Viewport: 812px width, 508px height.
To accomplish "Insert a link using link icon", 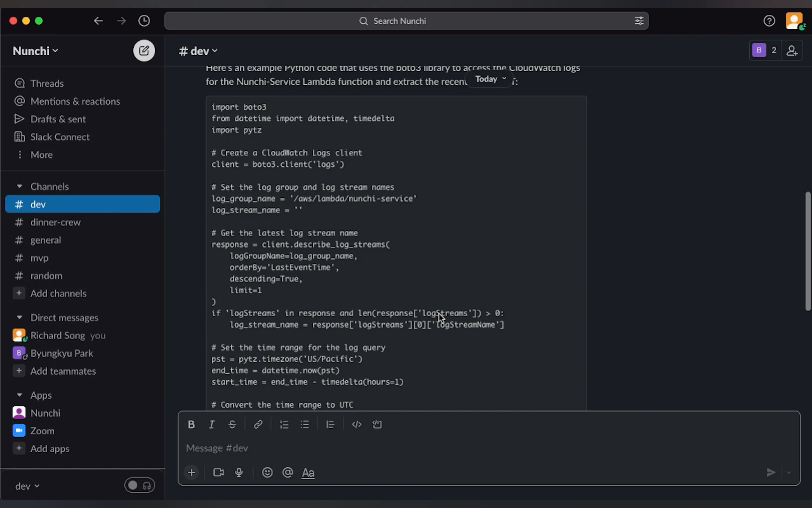I will pyautogui.click(x=258, y=424).
